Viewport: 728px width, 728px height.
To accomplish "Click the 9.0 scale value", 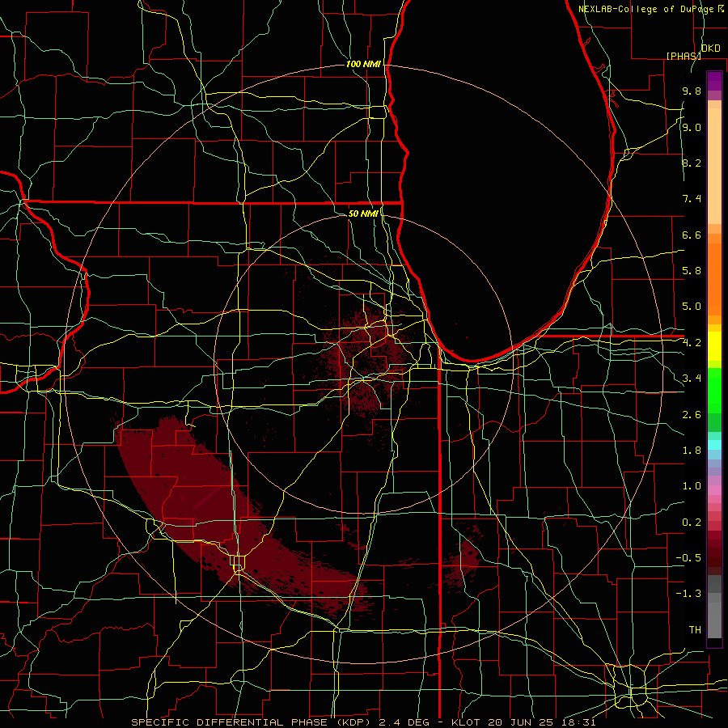I will pyautogui.click(x=692, y=127).
